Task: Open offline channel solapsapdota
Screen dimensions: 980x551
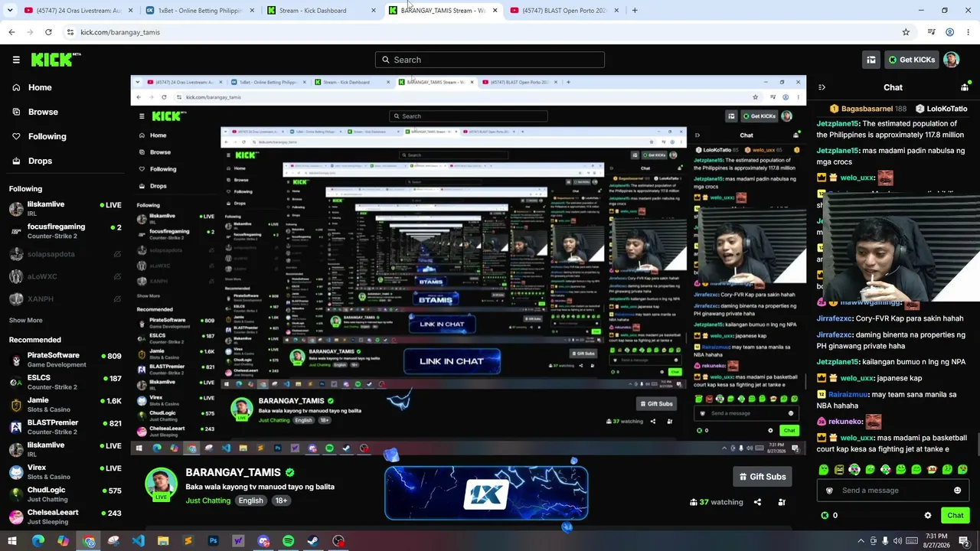Action: click(x=65, y=254)
